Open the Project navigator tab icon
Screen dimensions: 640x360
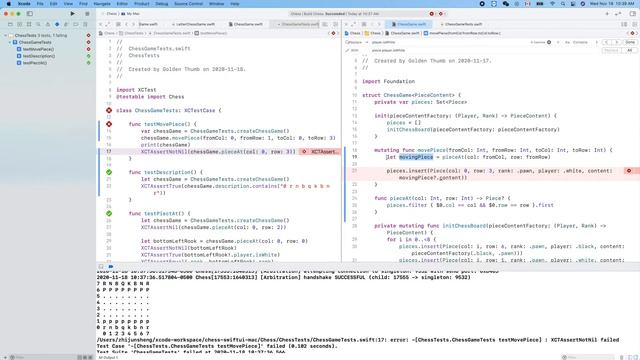click(x=10, y=24)
